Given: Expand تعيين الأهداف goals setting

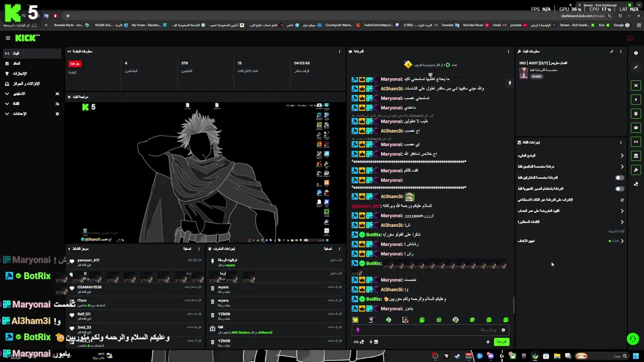Looking at the screenshot, I should click(x=622, y=241).
